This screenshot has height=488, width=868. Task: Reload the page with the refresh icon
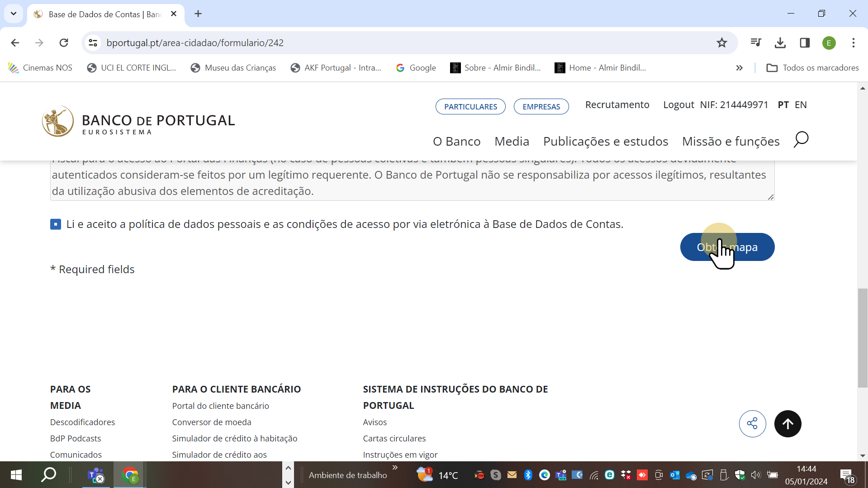point(64,43)
